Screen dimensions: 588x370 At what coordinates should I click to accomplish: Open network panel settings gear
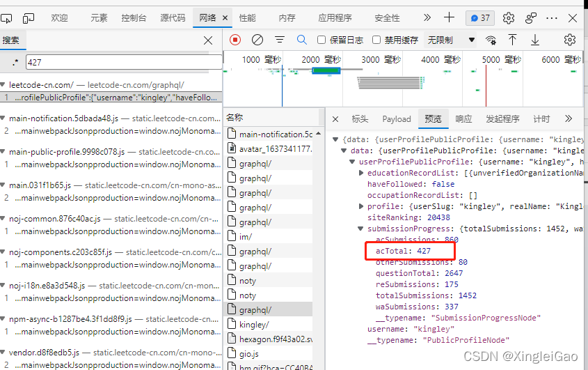tap(570, 40)
